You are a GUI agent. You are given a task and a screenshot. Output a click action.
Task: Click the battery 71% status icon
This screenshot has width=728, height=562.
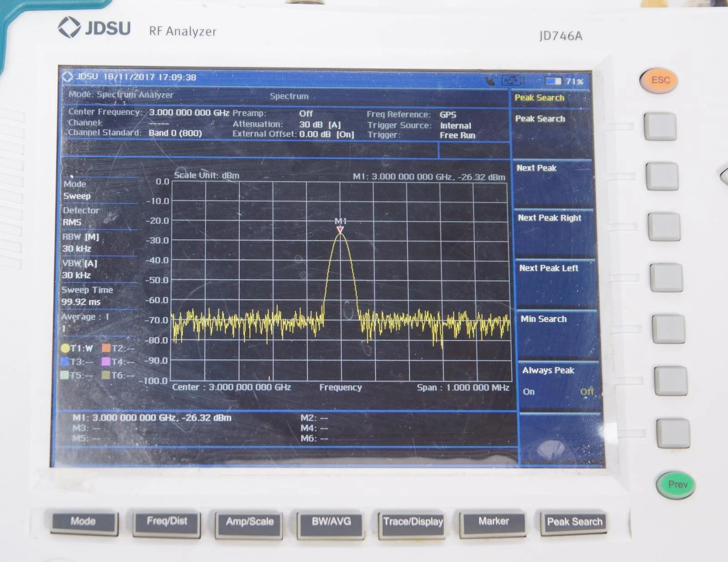564,81
